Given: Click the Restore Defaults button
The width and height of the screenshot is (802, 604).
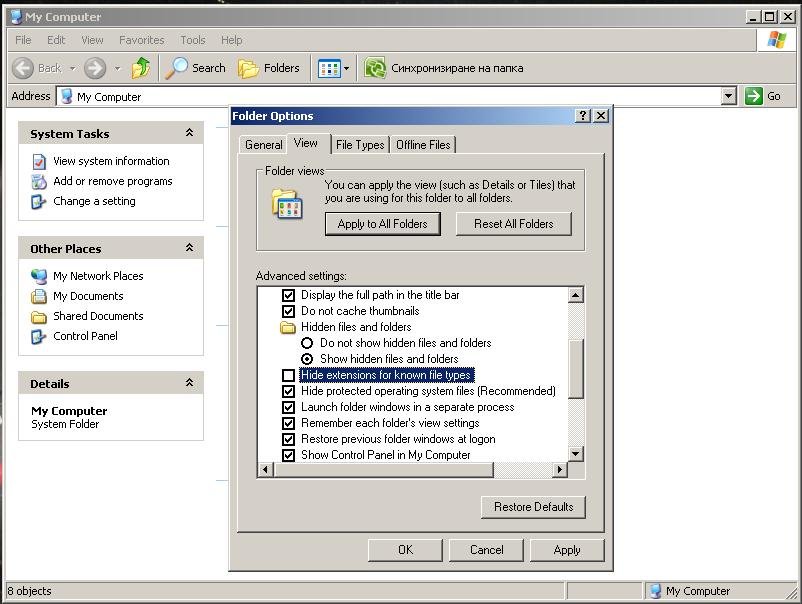Looking at the screenshot, I should [x=533, y=507].
